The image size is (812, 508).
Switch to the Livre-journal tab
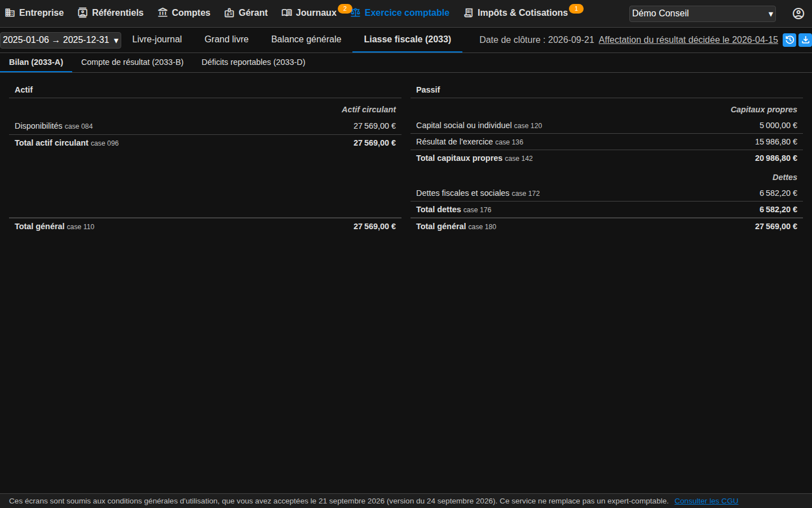tap(157, 40)
